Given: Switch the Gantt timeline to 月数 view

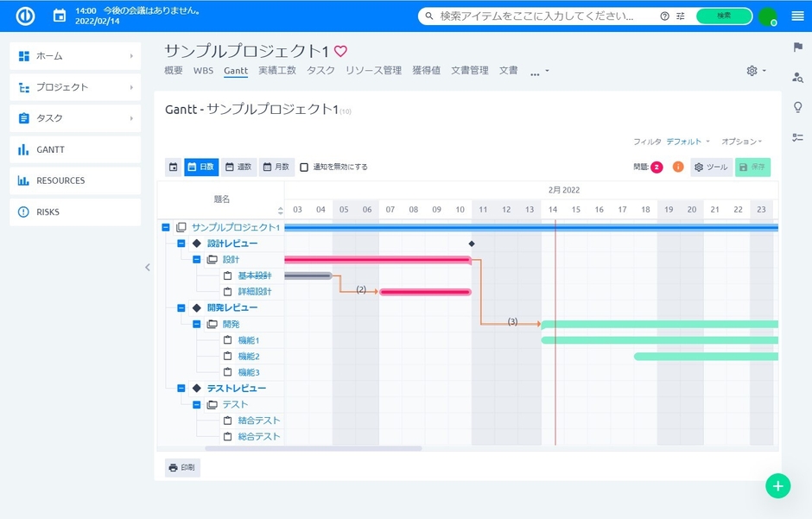Looking at the screenshot, I should tap(276, 168).
